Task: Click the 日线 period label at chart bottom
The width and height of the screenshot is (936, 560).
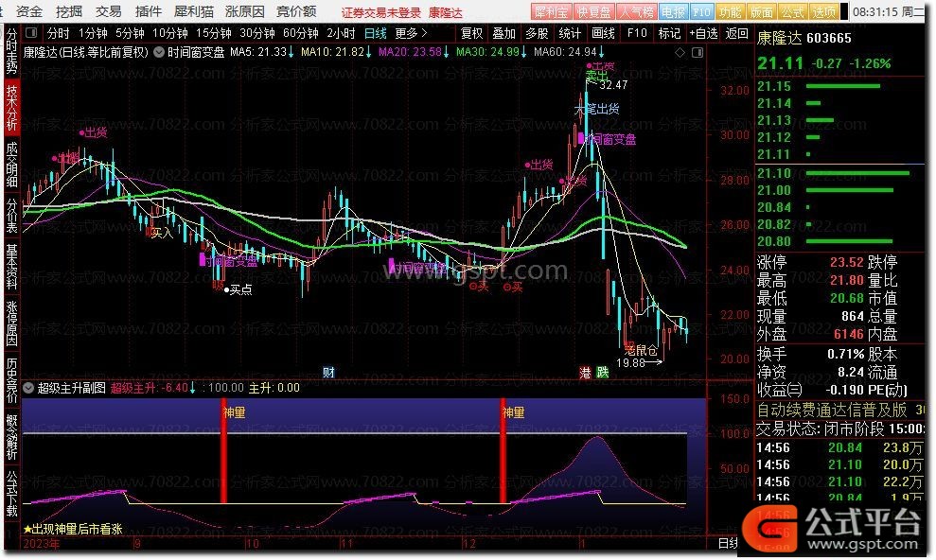Action: click(x=728, y=543)
